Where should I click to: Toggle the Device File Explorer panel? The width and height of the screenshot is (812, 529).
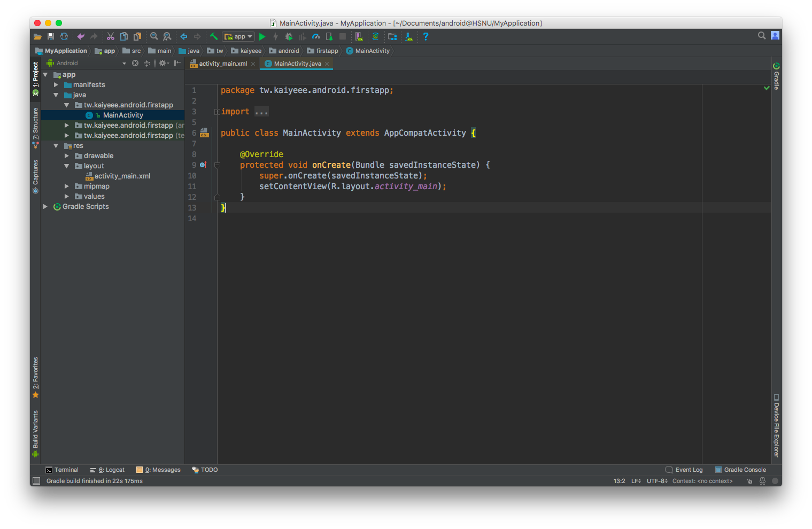[776, 425]
